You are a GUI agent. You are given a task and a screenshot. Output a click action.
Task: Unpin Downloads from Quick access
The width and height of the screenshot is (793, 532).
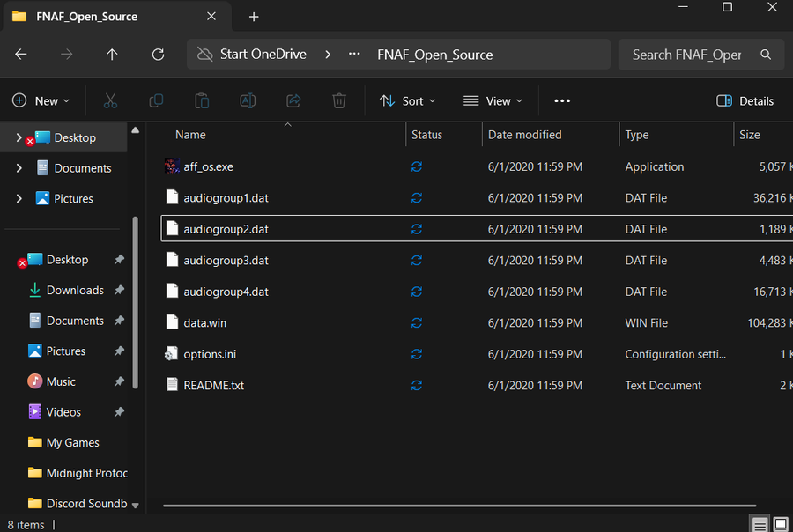pos(119,290)
